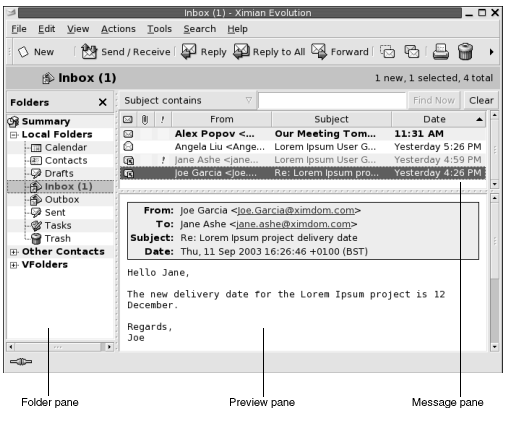The height and width of the screenshot is (421, 509).
Task: Select the Alex Popov message
Action: (x=303, y=134)
